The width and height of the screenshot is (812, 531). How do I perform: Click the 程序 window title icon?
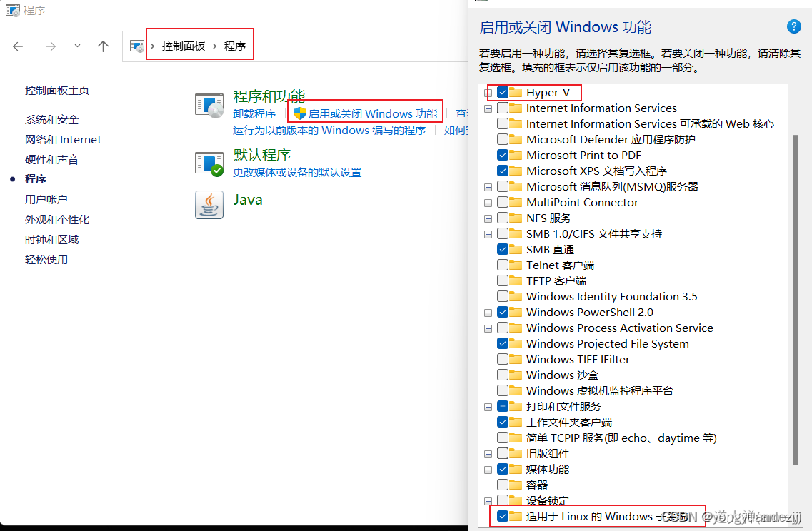(12, 10)
